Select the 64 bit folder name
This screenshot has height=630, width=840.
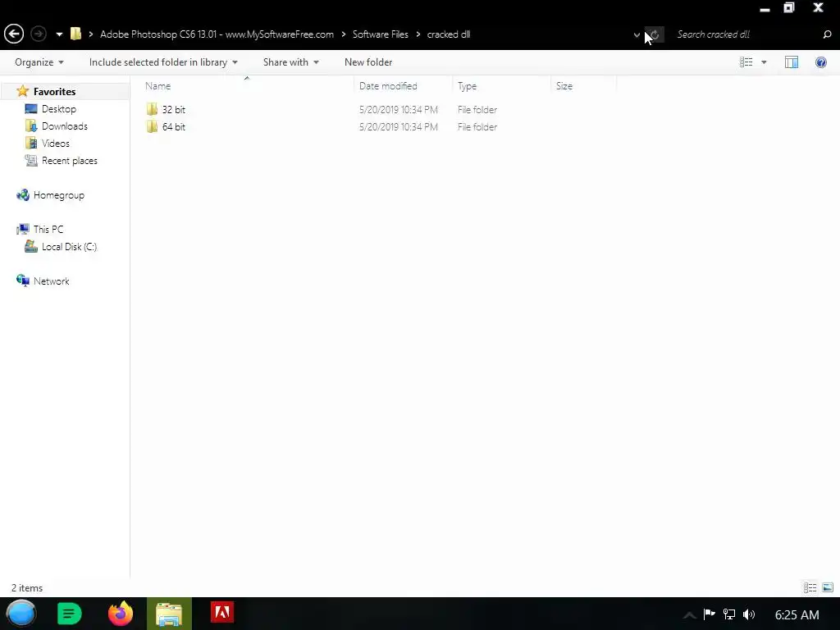(174, 127)
